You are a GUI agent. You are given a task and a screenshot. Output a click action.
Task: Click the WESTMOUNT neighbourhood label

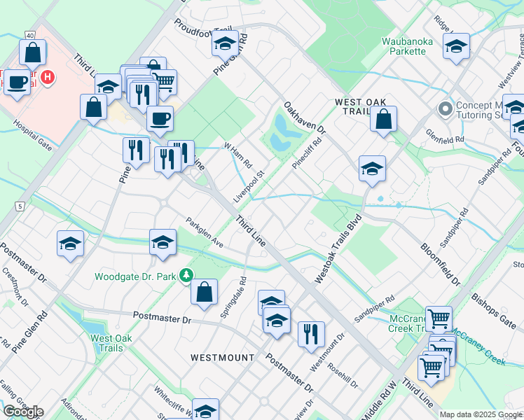click(223, 358)
